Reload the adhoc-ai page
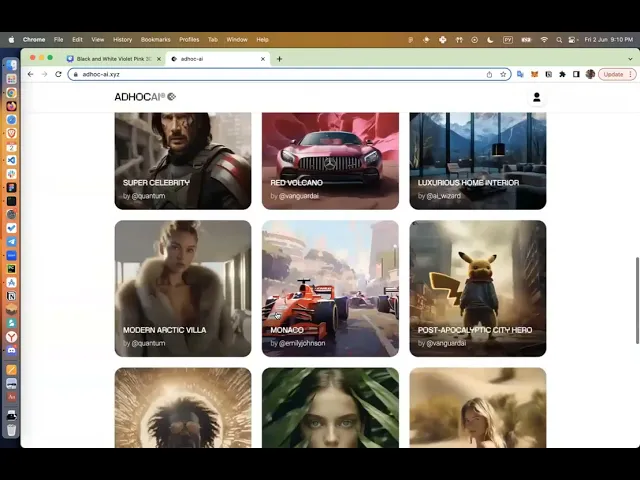 click(x=58, y=74)
